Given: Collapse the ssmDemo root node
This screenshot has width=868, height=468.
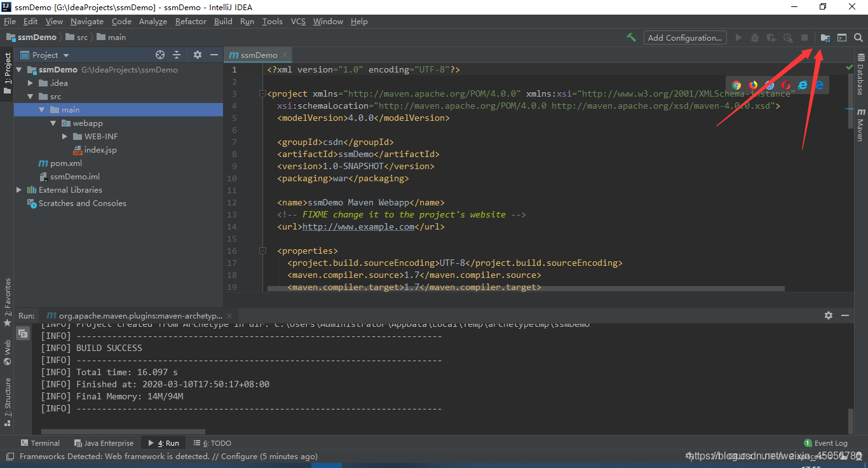Looking at the screenshot, I should point(19,70).
